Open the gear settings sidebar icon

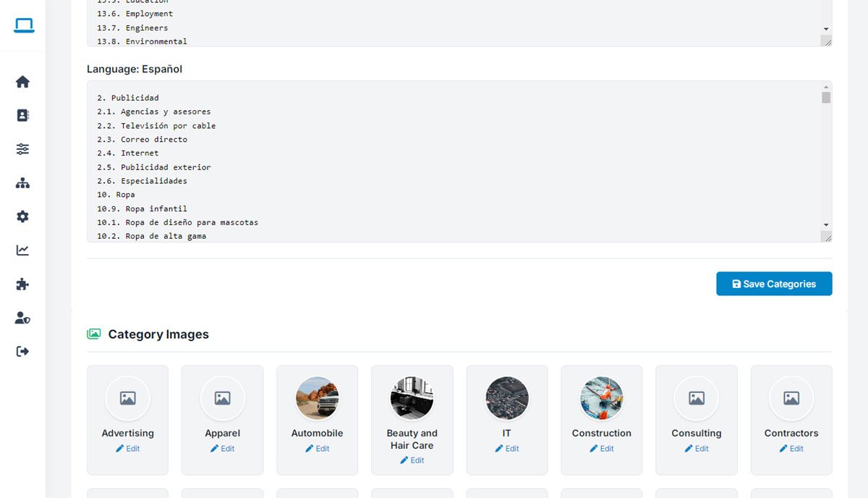pyautogui.click(x=23, y=216)
